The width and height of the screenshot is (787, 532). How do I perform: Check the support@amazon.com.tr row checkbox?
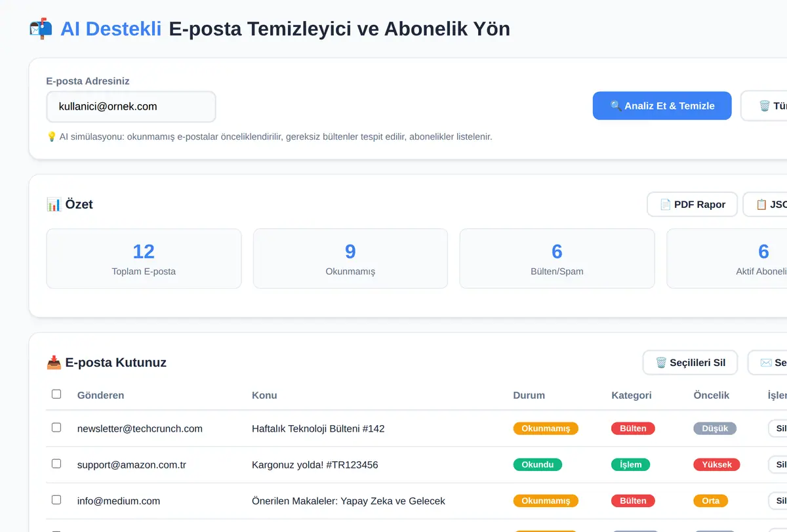[56, 463]
